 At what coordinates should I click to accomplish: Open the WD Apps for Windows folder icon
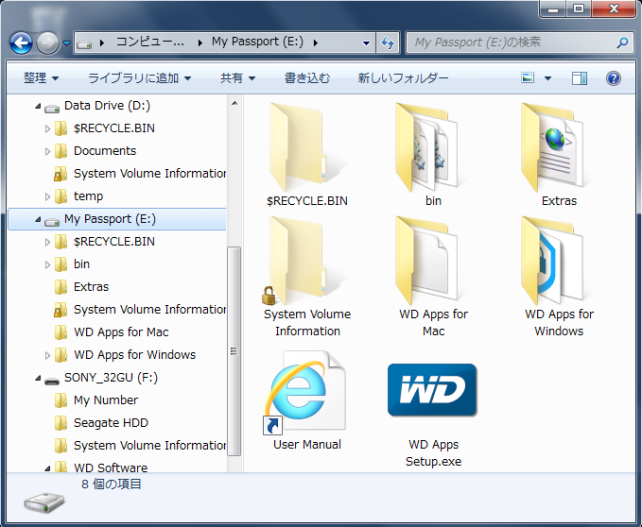(558, 262)
